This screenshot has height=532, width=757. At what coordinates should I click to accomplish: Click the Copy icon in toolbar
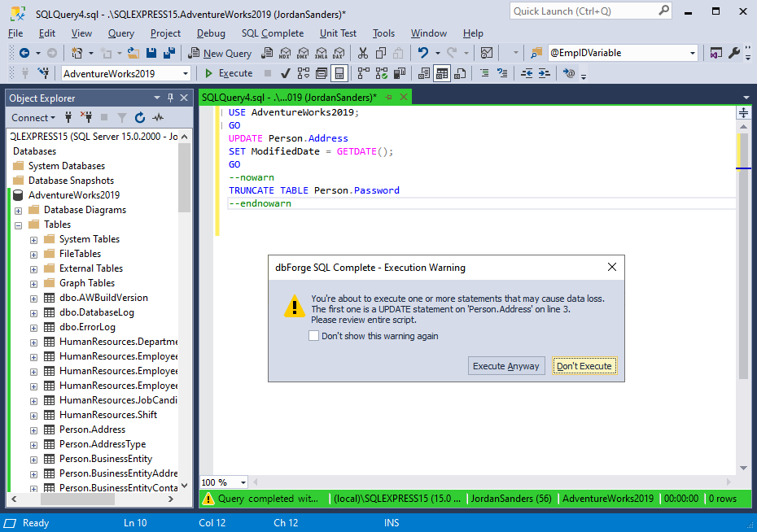click(381, 53)
